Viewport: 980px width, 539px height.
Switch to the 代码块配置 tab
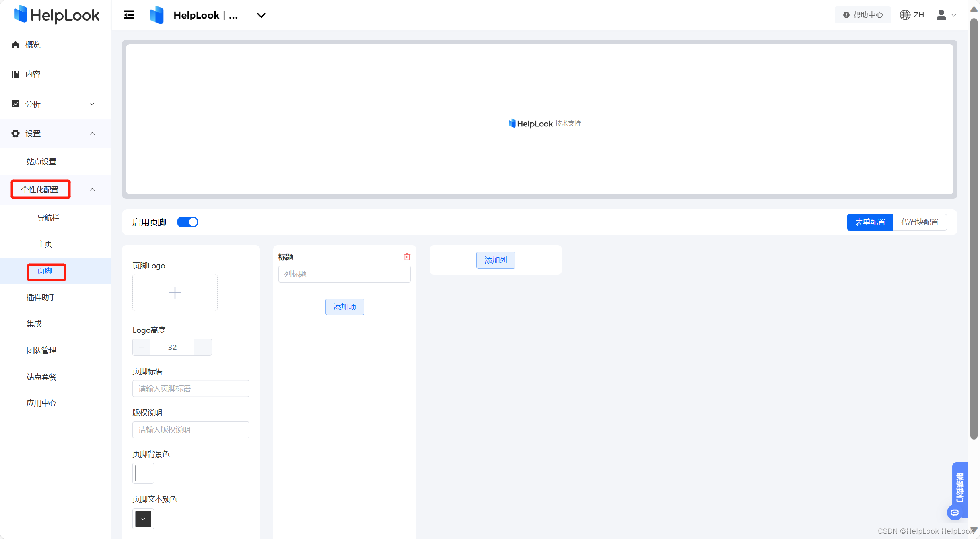click(x=920, y=222)
